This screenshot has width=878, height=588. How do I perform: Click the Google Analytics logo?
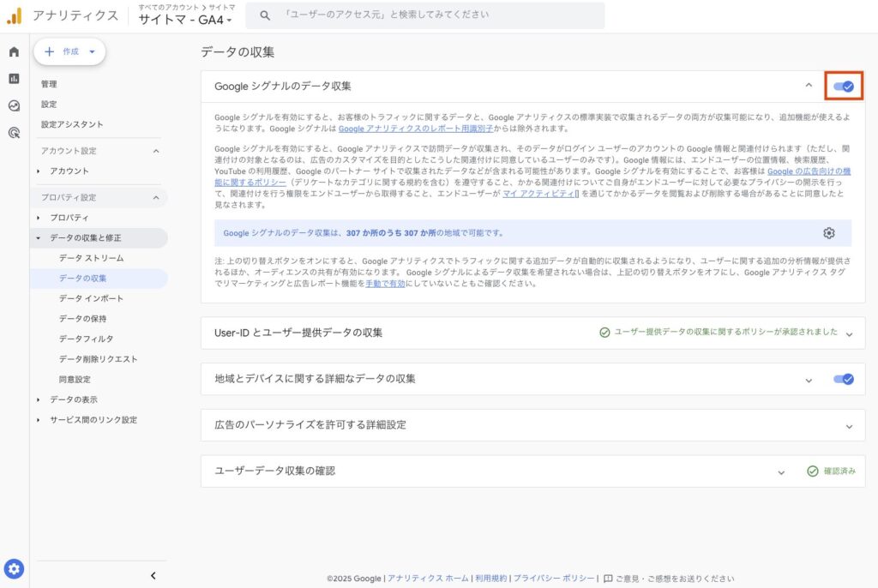click(x=15, y=15)
